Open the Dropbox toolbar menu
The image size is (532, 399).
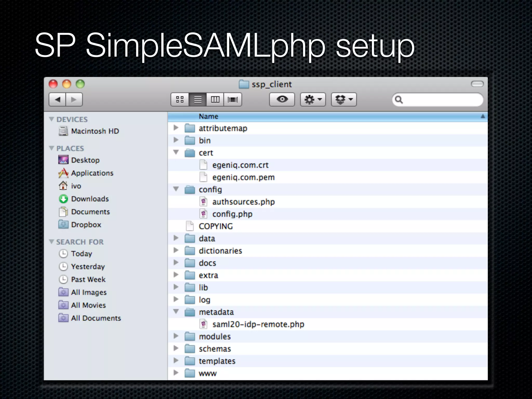tap(344, 99)
